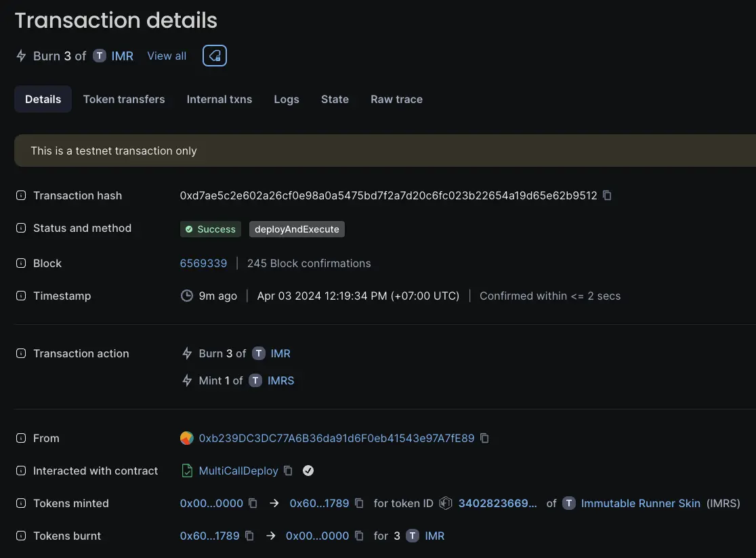Switch to the Raw trace tab
The image size is (756, 558).
tap(396, 99)
